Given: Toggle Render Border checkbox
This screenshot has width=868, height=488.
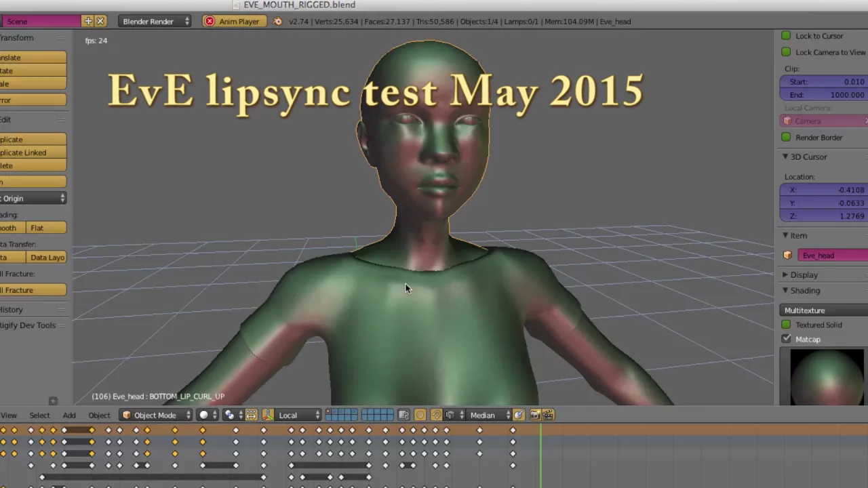Looking at the screenshot, I should pos(786,137).
